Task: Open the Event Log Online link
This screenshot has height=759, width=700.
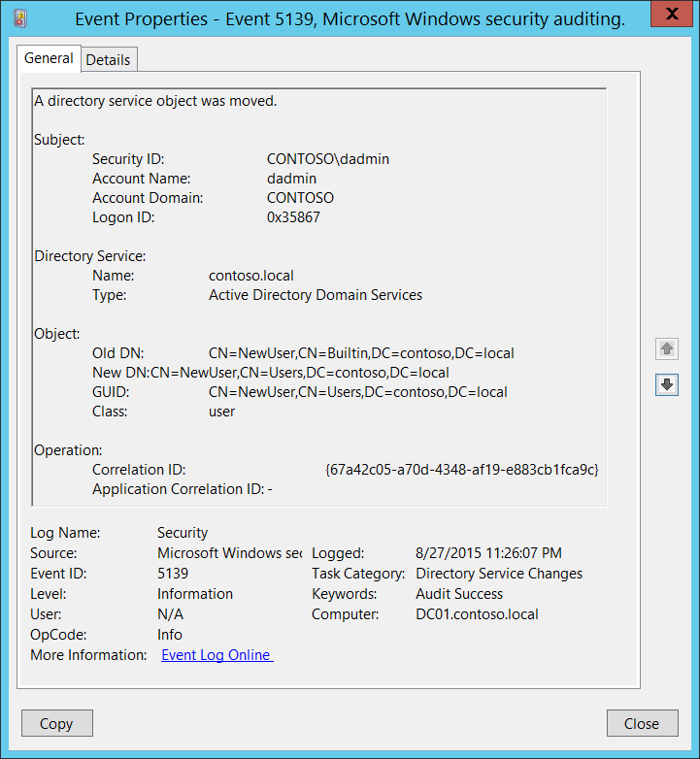Action: coord(217,655)
